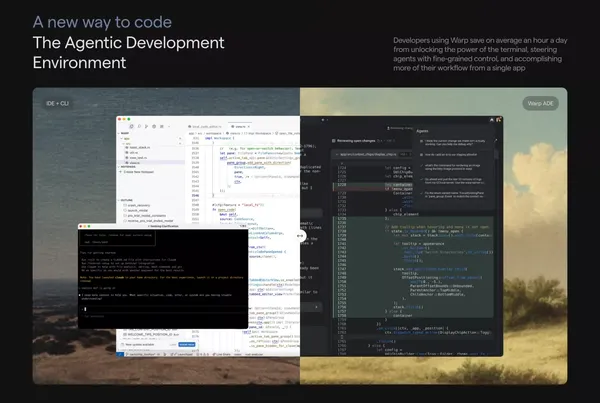Click the terminal window input prompt
This screenshot has width=600, height=403.
[163, 309]
